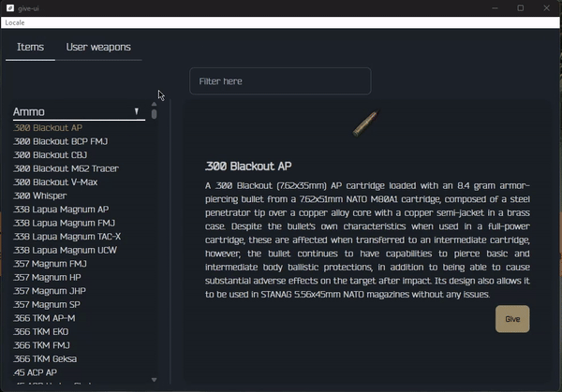562x392 pixels.
Task: Click the .300 Blackout AP bullet image
Action: coord(366,123)
